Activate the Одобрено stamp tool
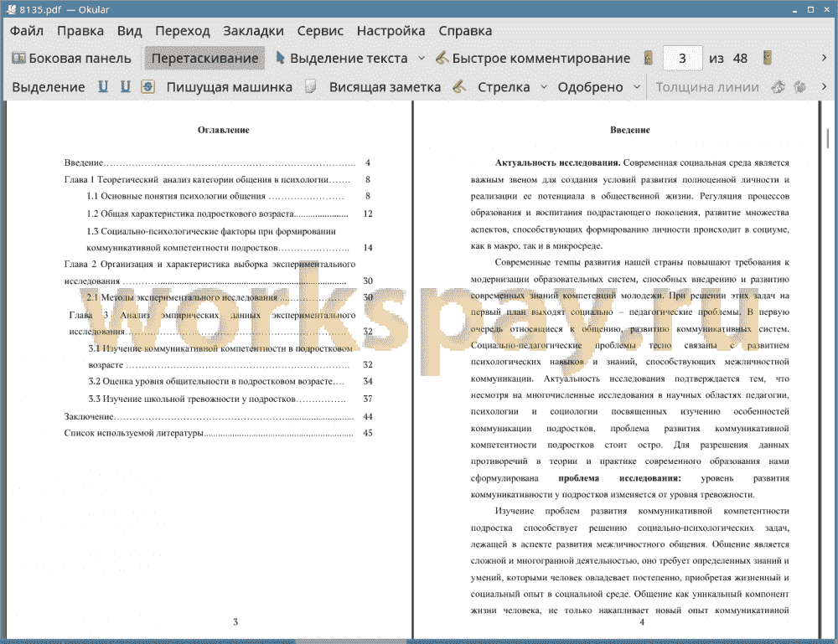This screenshot has height=644, width=838. click(590, 87)
